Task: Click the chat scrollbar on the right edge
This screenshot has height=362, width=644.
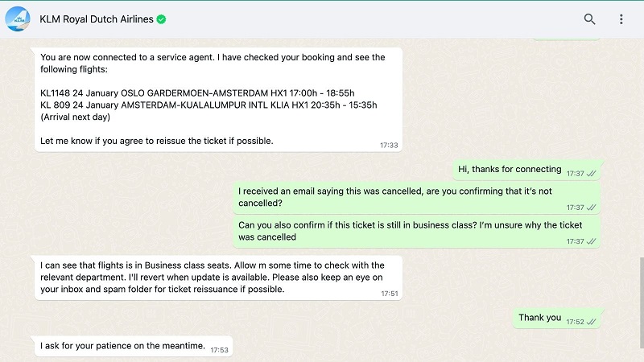Action: tap(641, 298)
